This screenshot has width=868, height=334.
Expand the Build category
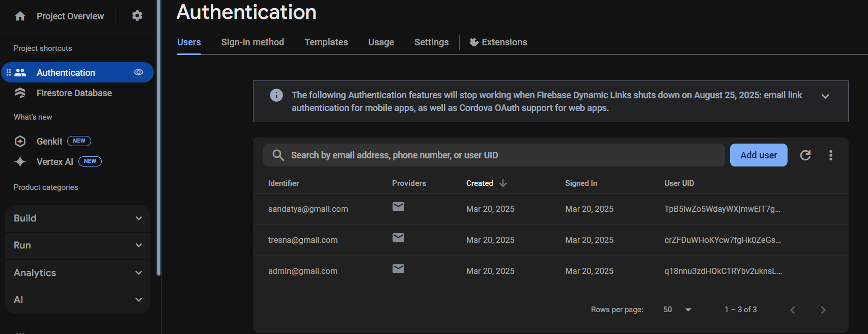[x=77, y=218]
